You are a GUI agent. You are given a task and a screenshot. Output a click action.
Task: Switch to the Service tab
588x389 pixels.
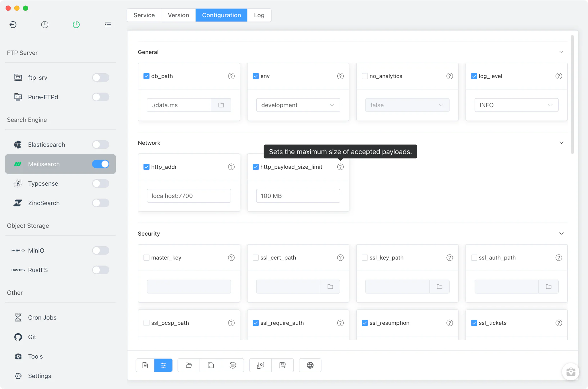pos(144,15)
